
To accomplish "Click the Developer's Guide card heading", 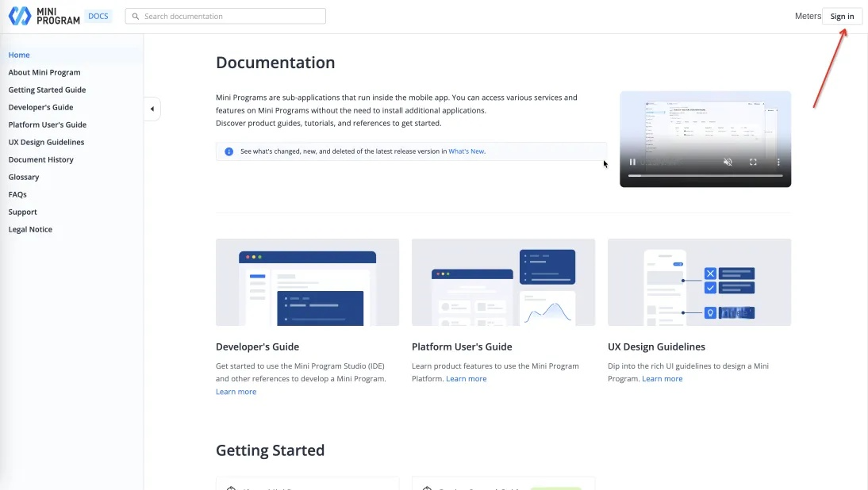I will point(257,346).
